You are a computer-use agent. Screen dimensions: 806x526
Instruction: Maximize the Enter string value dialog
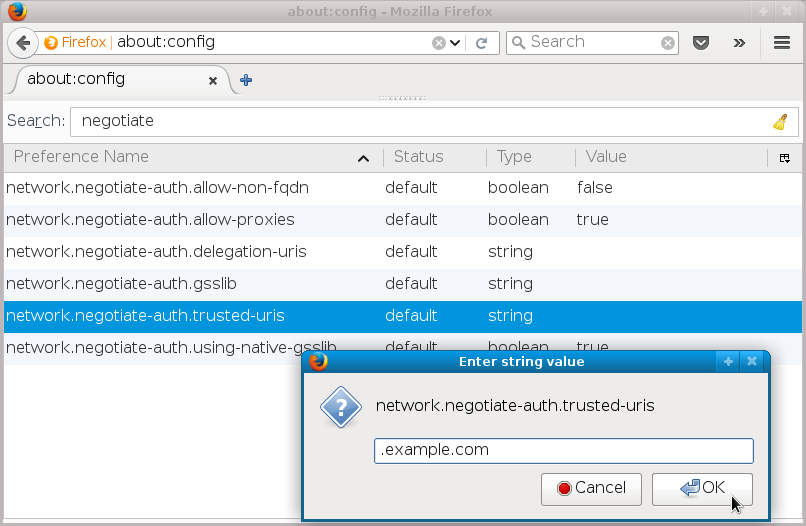728,362
